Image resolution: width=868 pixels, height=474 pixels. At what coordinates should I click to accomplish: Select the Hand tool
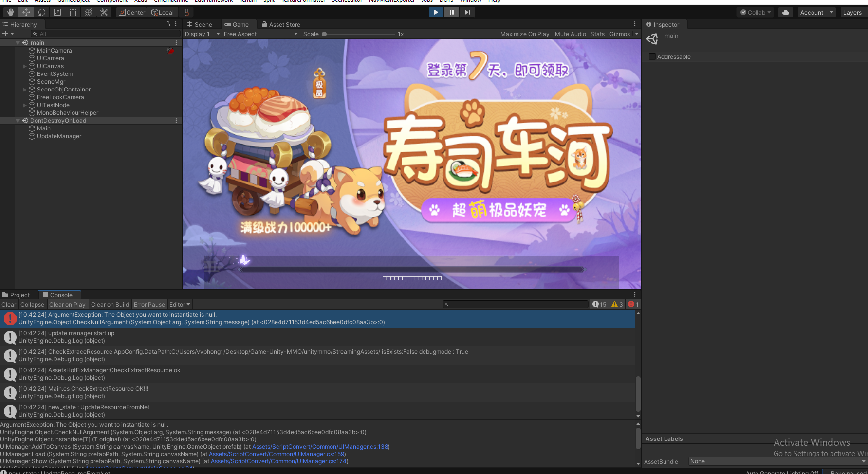point(10,12)
